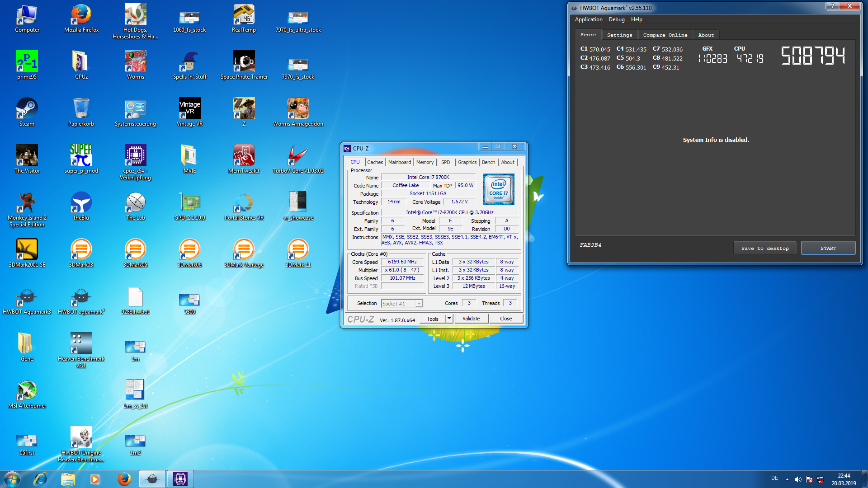Open the Monkey Island 2 Special Edition icon
868x488 pixels.
coord(27,209)
